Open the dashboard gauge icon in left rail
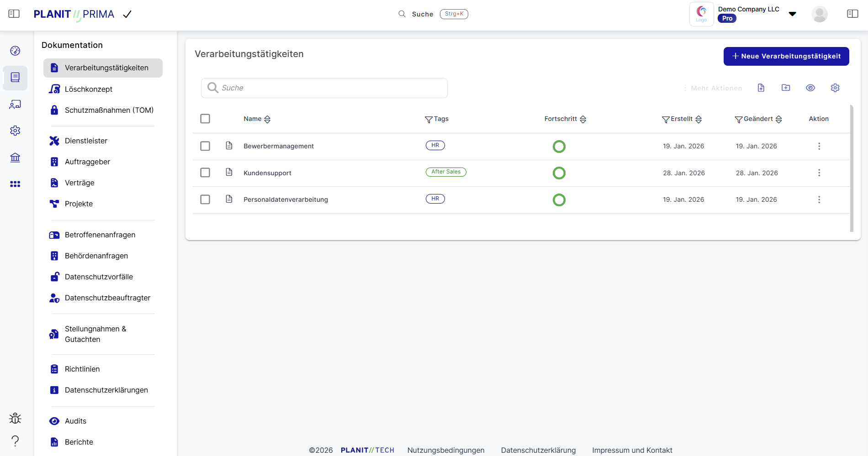Viewport: 868px width, 456px height. (15, 51)
